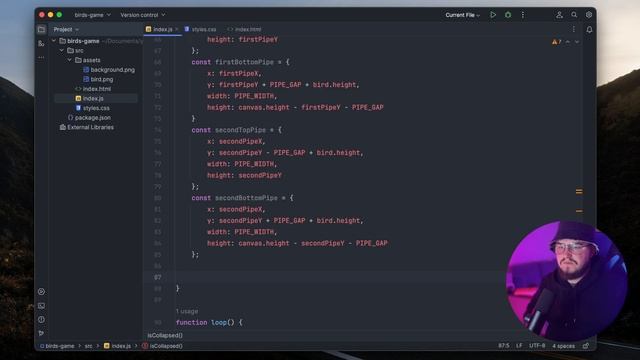640x360 pixels.
Task: Open background.png in project tree
Action: click(x=112, y=70)
